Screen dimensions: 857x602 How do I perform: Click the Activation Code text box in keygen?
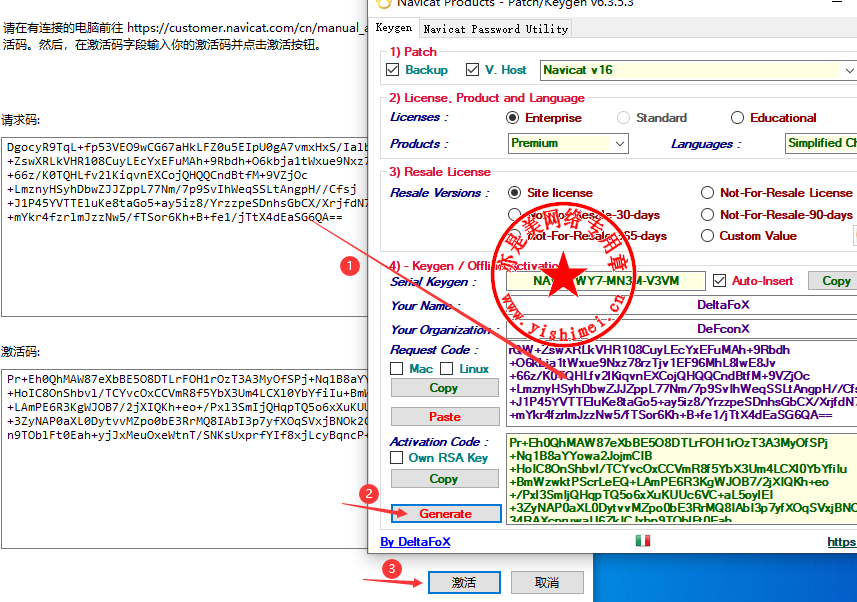(x=682, y=479)
